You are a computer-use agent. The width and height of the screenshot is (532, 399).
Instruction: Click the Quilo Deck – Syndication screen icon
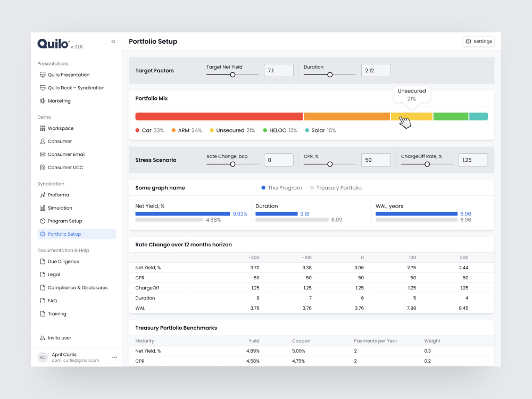pos(43,88)
